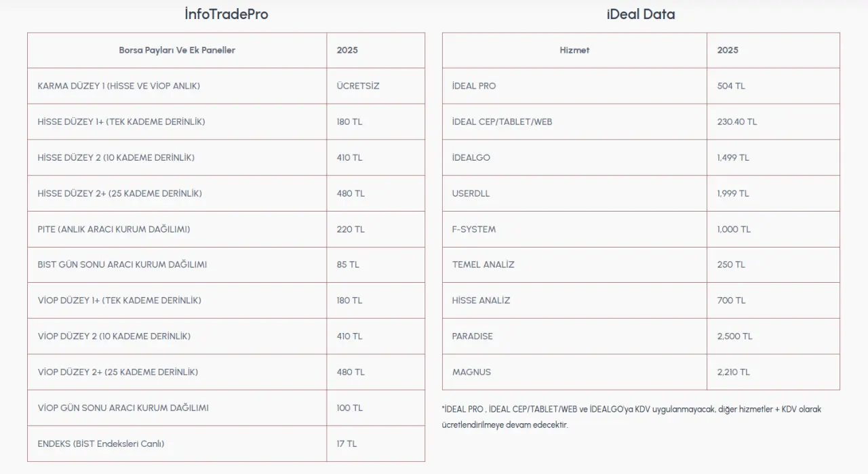Click the 2,210 TL MAGNUS price
The image size is (868, 474).
click(734, 372)
